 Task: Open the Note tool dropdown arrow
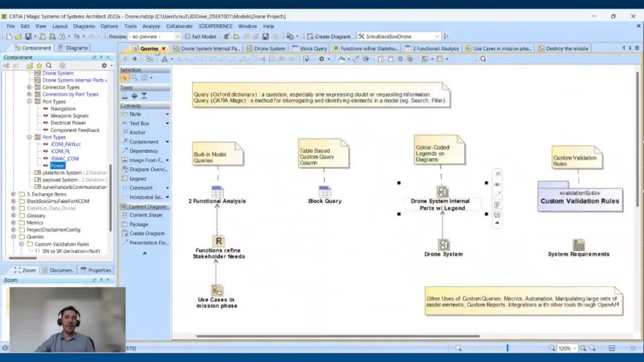point(167,114)
